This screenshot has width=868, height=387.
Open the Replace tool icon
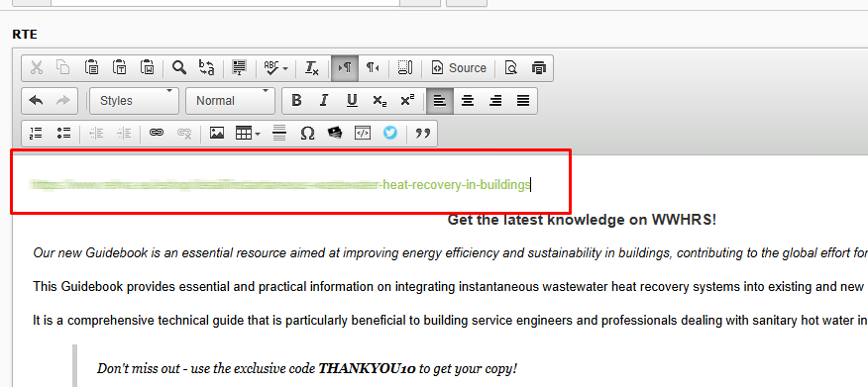coord(206,68)
